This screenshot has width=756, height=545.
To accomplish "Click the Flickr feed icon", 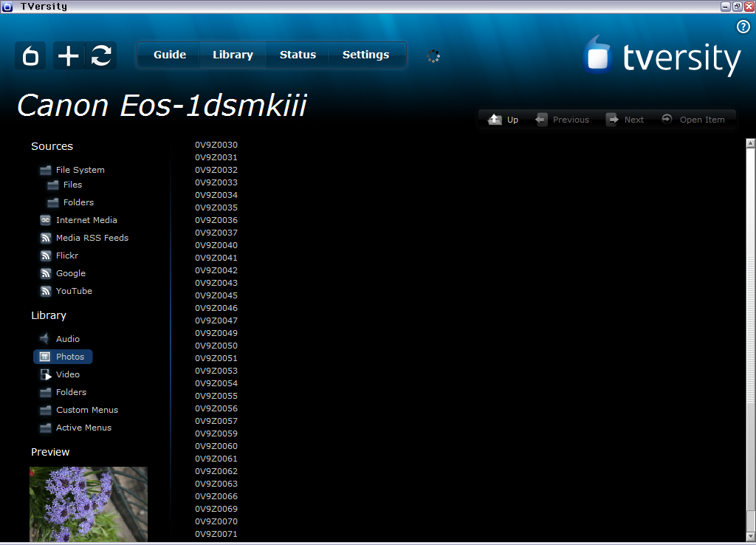I will coord(45,256).
